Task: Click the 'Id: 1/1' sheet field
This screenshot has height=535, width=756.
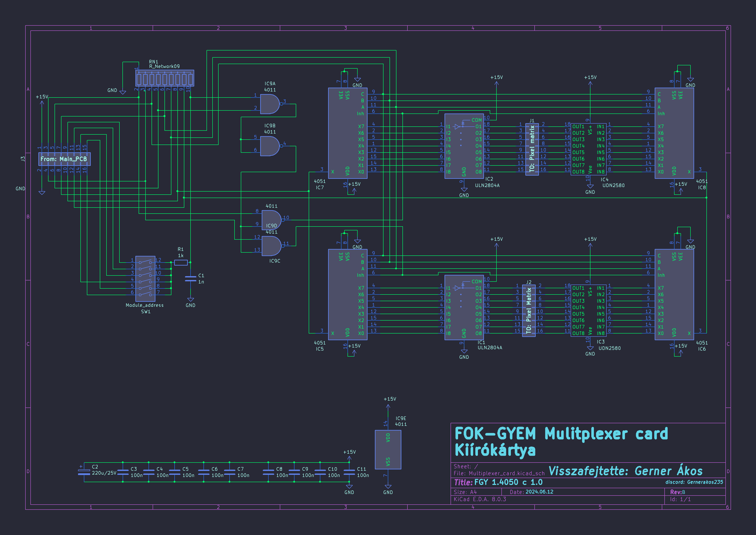Action: tap(680, 499)
